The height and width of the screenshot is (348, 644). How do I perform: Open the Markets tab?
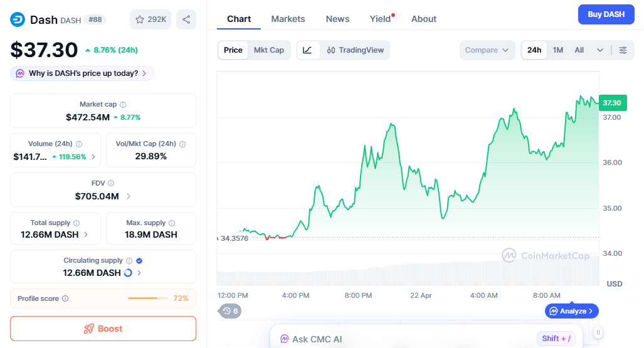pyautogui.click(x=288, y=19)
